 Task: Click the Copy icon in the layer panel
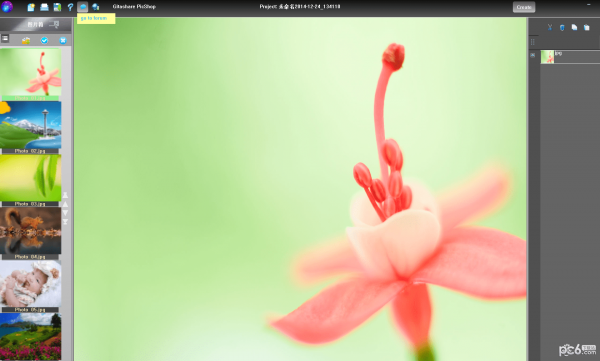[x=574, y=27]
